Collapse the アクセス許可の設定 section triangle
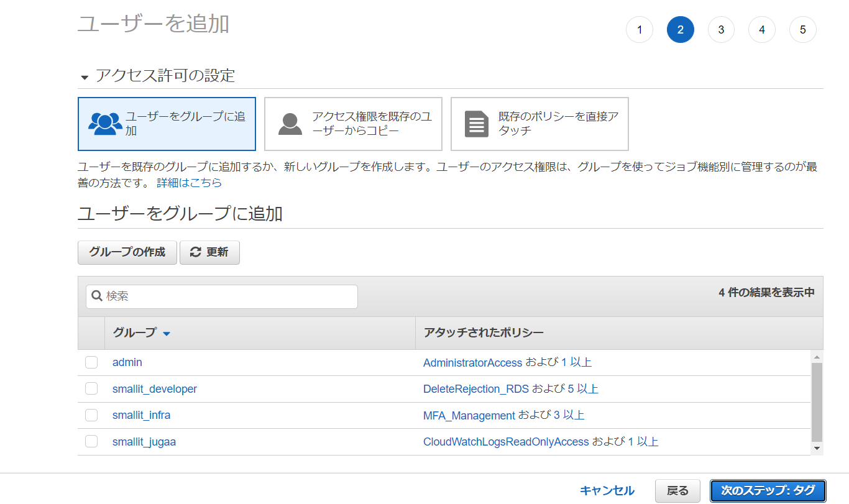This screenshot has width=849, height=504. tap(85, 78)
